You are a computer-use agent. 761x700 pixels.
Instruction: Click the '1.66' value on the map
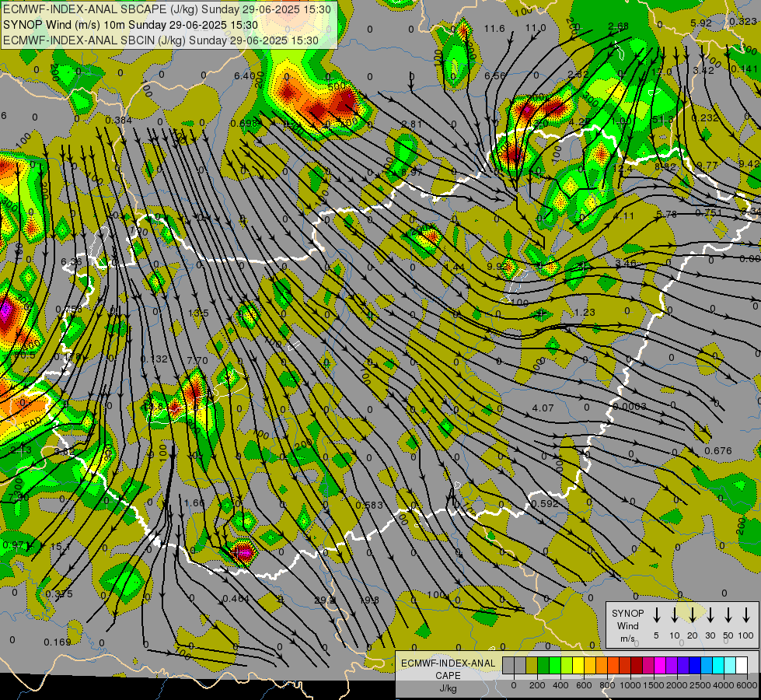click(194, 502)
